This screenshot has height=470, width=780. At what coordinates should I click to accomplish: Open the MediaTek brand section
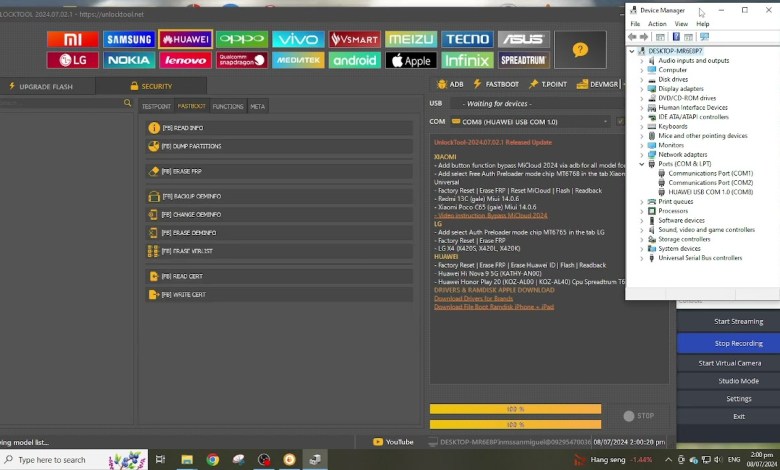pyautogui.click(x=298, y=60)
